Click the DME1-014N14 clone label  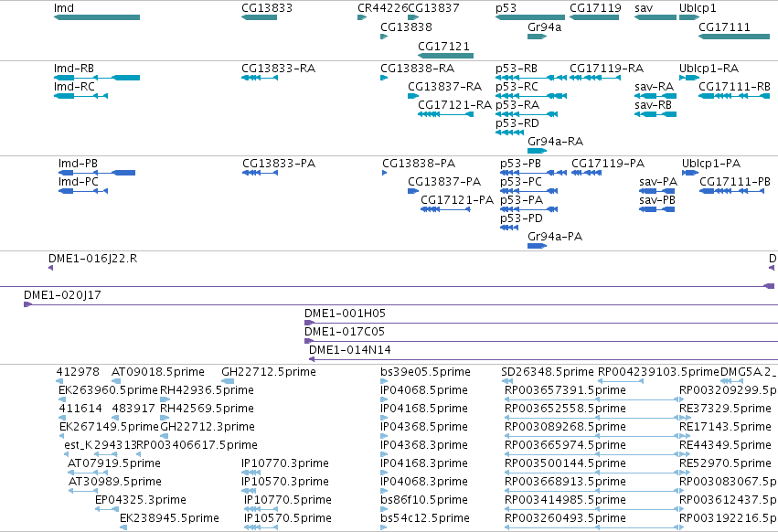pyautogui.click(x=350, y=350)
